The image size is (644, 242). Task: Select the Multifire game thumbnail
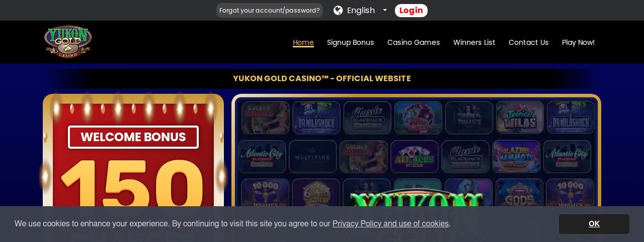click(312, 156)
